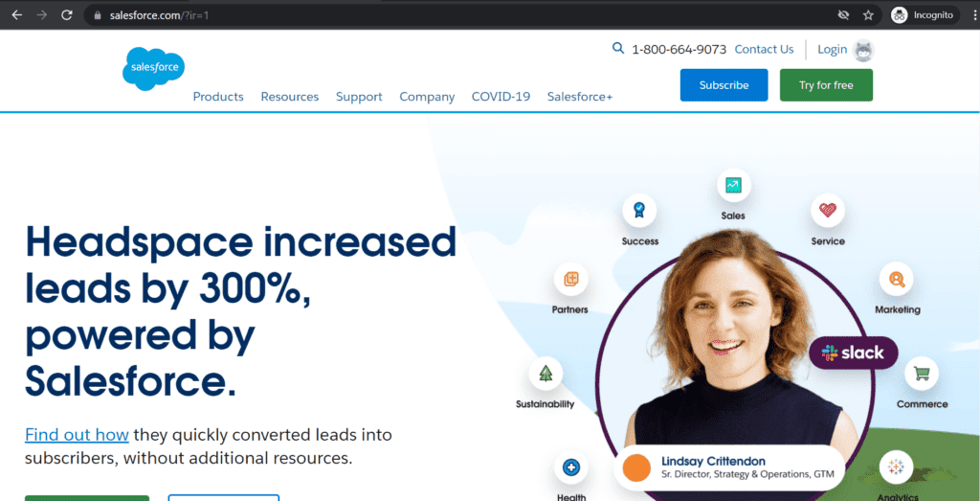Select the Service heart icon
The height and width of the screenshot is (501, 980).
click(828, 211)
